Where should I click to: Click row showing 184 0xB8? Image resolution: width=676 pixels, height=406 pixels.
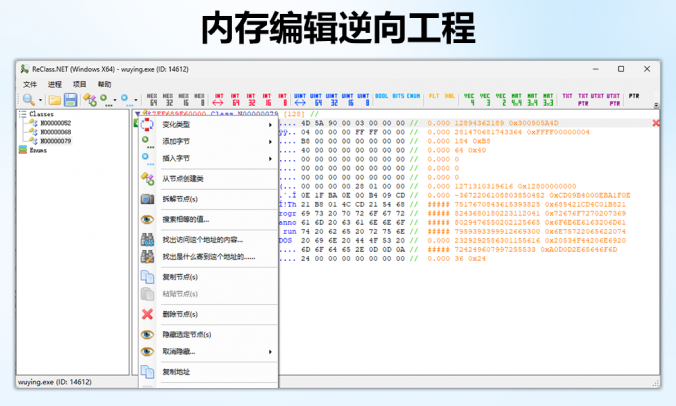[468, 141]
